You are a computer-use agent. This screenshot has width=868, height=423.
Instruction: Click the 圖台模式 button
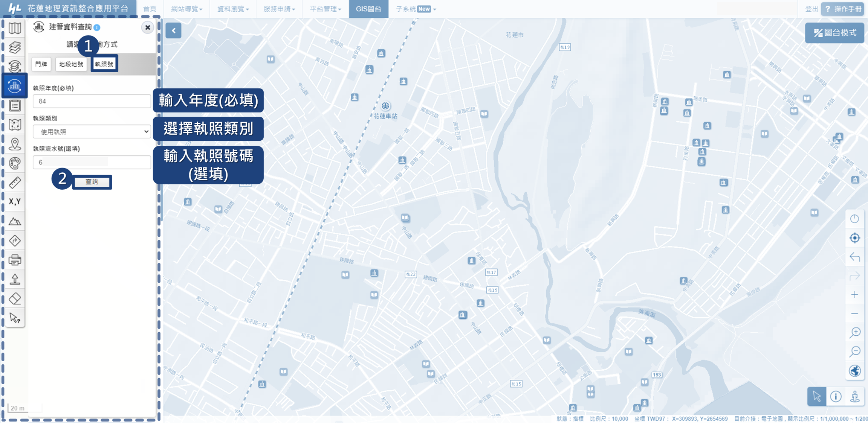[x=835, y=33]
